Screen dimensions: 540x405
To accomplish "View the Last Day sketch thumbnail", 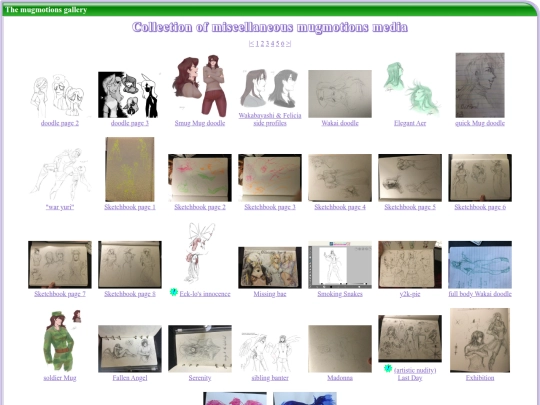I will click(x=410, y=338).
